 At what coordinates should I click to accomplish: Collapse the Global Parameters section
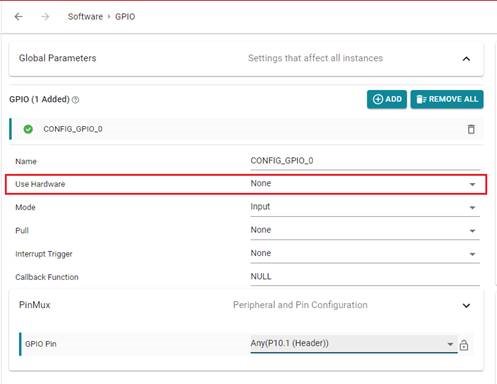(466, 59)
